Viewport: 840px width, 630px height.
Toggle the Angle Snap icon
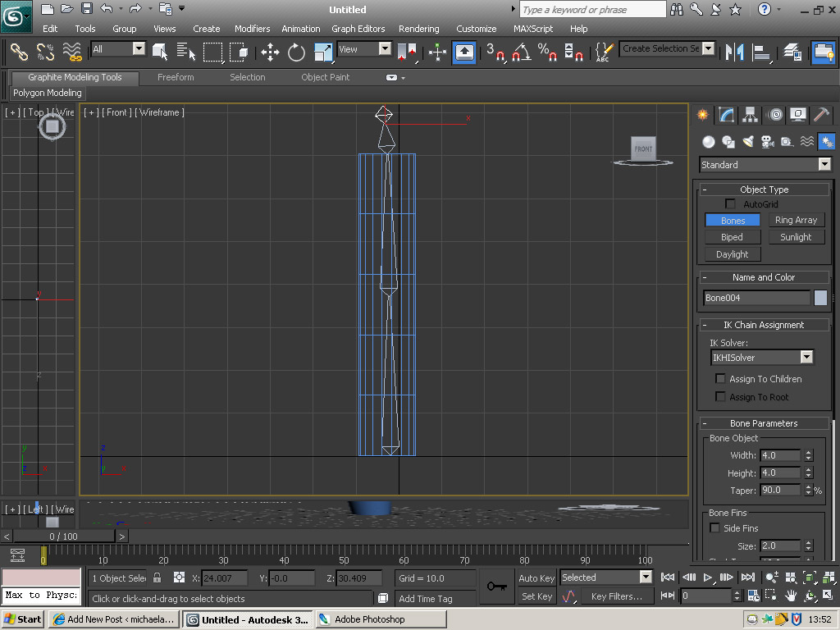[520, 52]
